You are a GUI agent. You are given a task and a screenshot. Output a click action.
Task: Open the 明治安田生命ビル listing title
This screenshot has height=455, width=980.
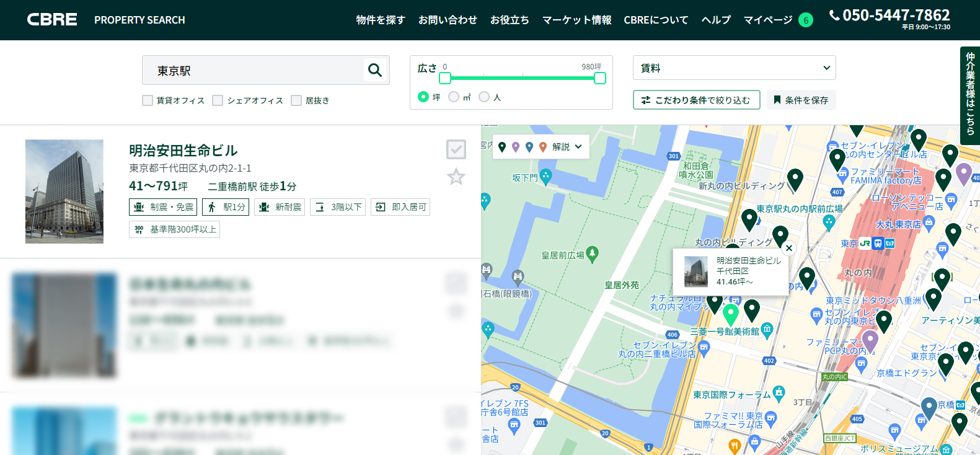(x=183, y=151)
